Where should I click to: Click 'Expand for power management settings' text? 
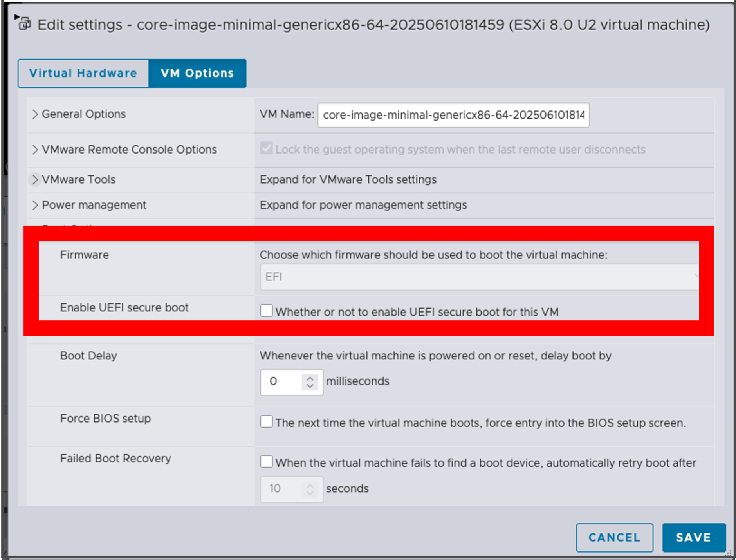point(363,205)
